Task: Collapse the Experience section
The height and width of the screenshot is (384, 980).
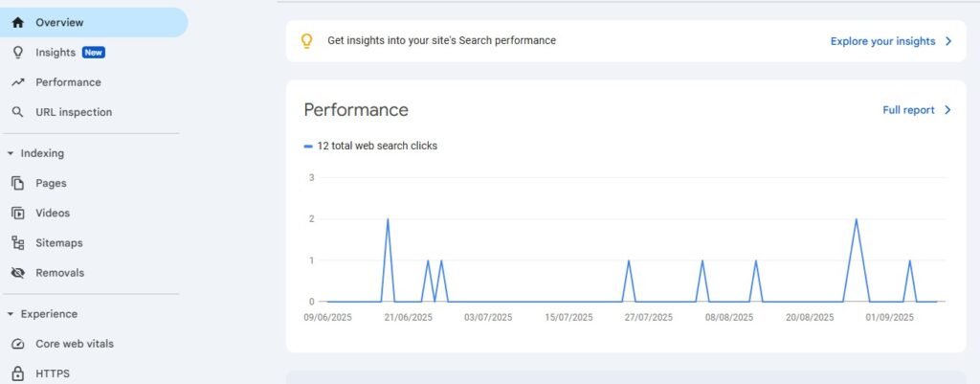Action: pos(10,314)
